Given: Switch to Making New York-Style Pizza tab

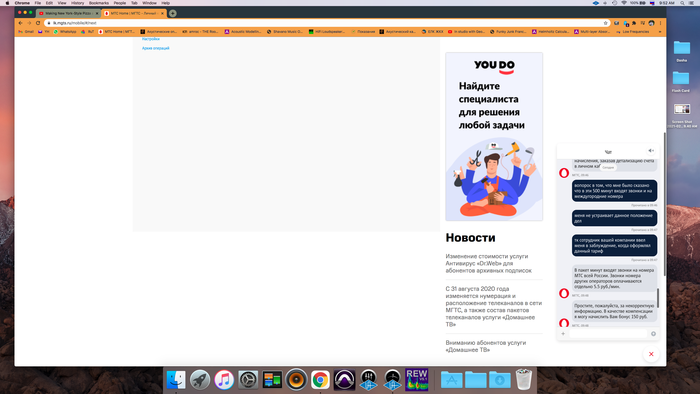Looking at the screenshot, I should coord(68,13).
